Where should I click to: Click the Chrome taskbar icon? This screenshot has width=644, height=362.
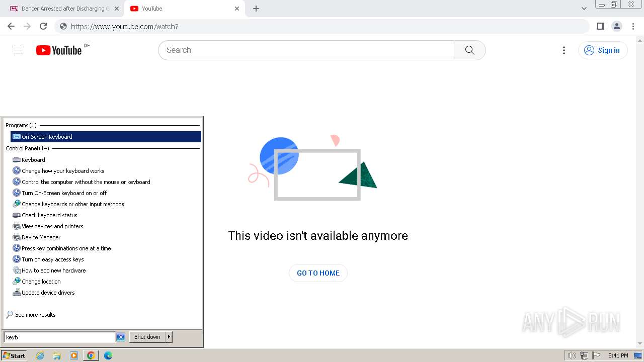[91, 355]
